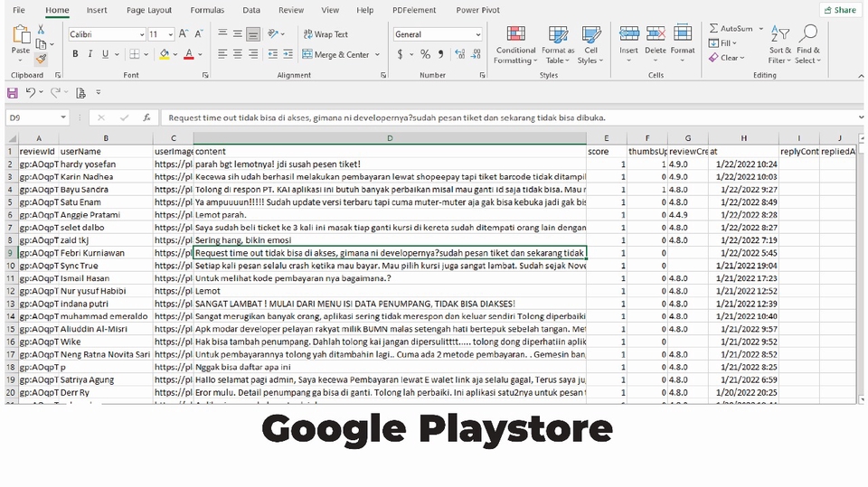Increase font size with large A icon

click(184, 34)
